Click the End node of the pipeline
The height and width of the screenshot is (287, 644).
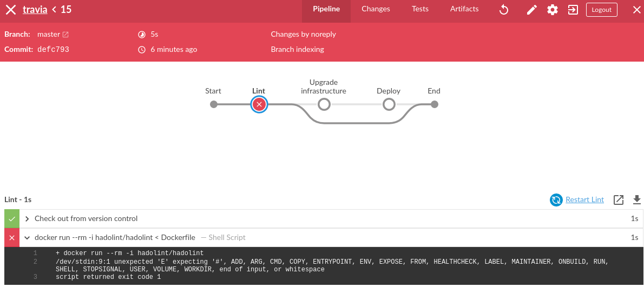pos(434,104)
